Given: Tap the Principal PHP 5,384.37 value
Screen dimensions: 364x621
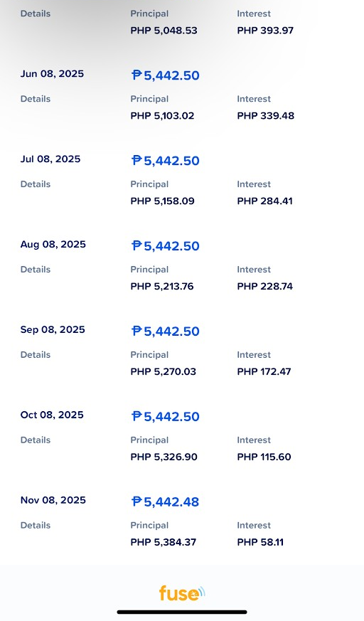Looking at the screenshot, I should pyautogui.click(x=164, y=542).
